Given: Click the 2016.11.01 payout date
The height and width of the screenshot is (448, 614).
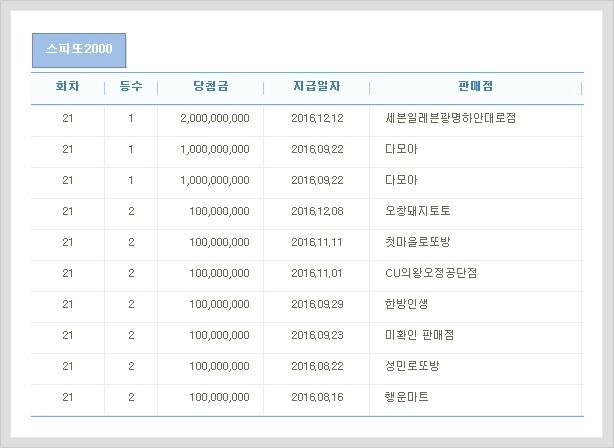Looking at the screenshot, I should [317, 273].
